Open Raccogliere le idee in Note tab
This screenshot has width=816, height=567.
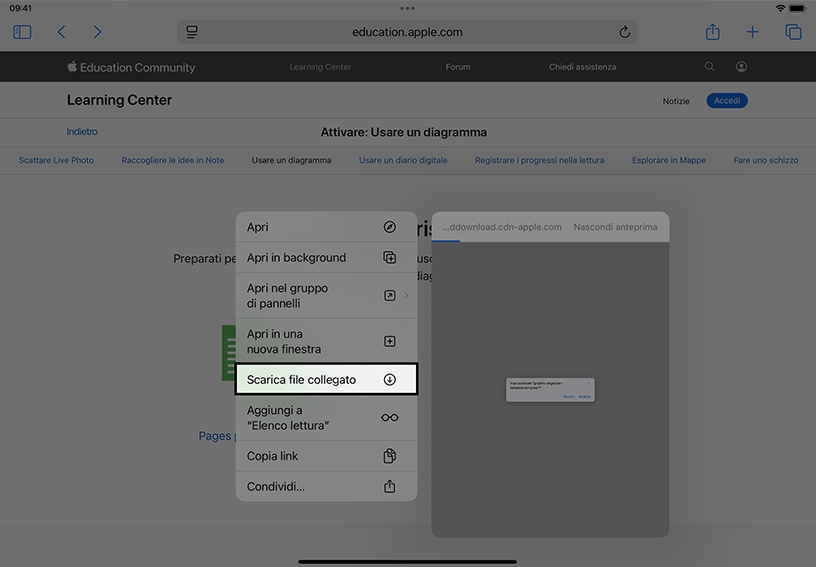(173, 160)
